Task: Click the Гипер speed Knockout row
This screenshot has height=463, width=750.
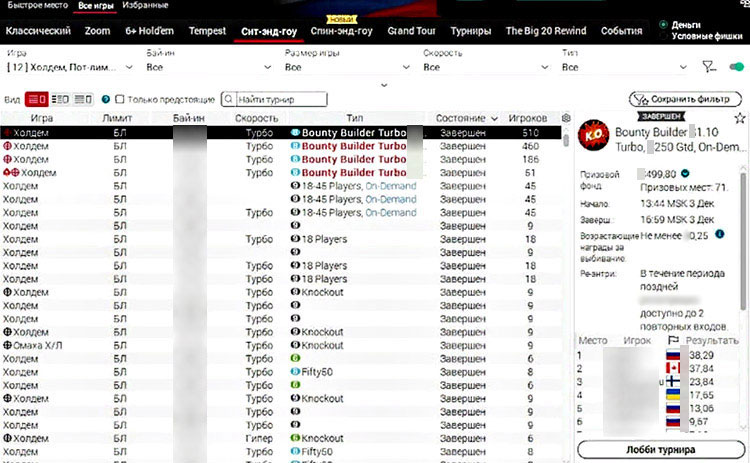Action: pyautogui.click(x=281, y=439)
